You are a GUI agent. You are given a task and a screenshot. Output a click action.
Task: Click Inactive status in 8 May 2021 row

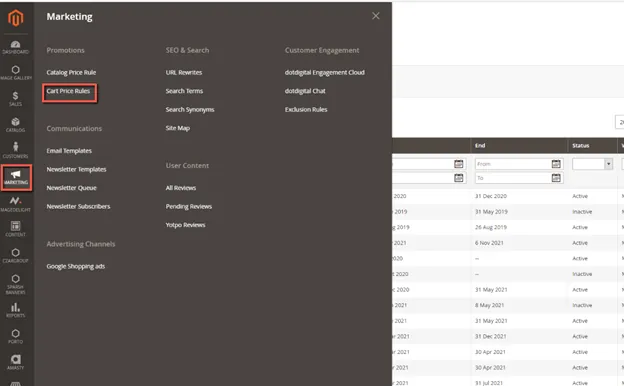582,305
